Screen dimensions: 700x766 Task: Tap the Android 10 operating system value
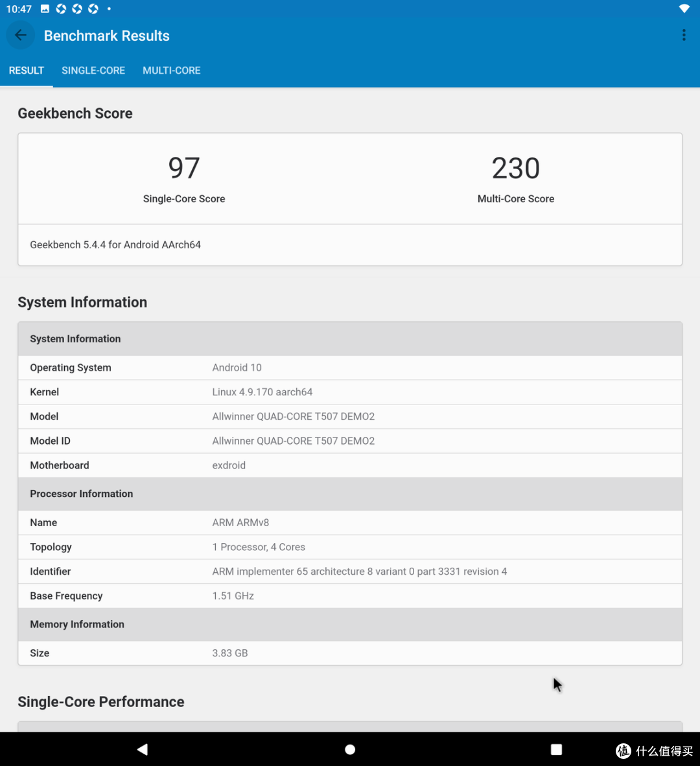237,367
